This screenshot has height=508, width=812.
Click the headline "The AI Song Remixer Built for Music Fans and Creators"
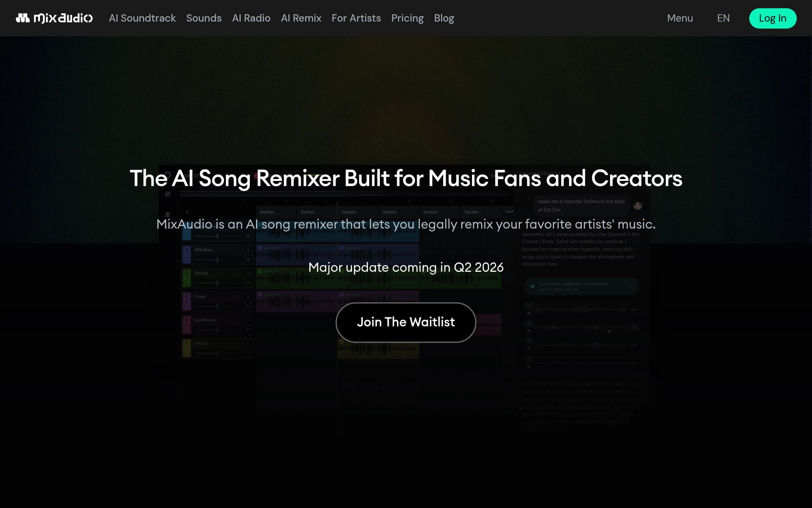(x=406, y=178)
